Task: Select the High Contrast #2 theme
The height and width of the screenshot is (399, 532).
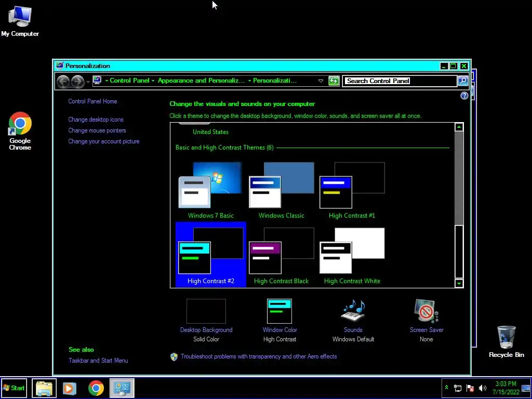Action: pyautogui.click(x=211, y=255)
